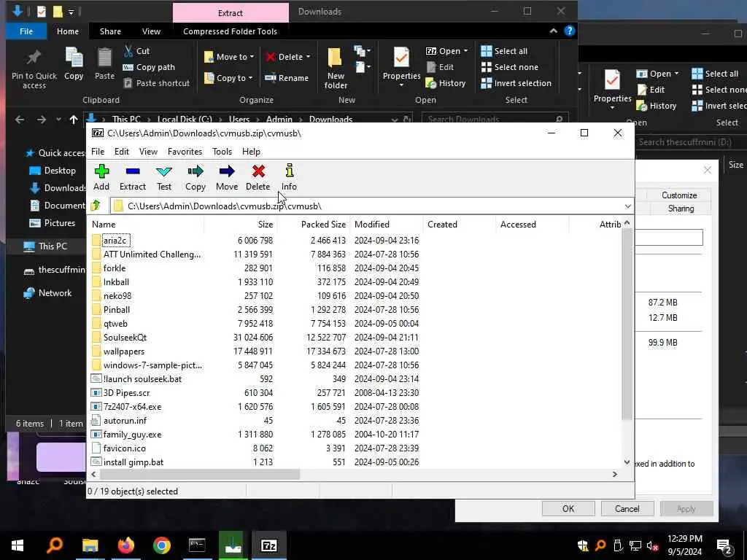Sort 7-Zip list by Packed Size column

pyautogui.click(x=314, y=225)
